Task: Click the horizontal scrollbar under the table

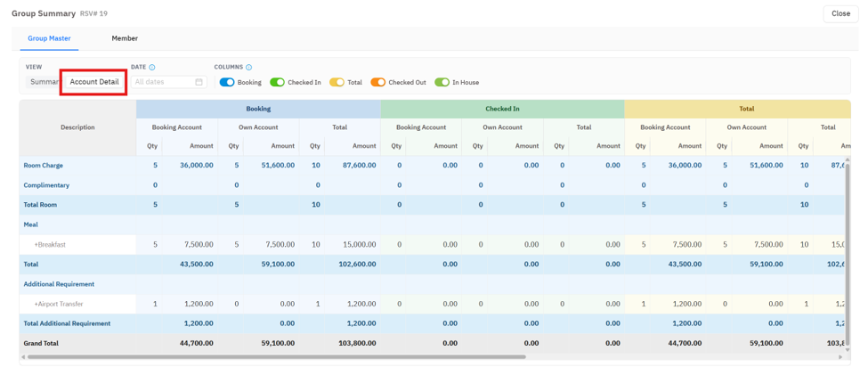Action: click(276, 357)
